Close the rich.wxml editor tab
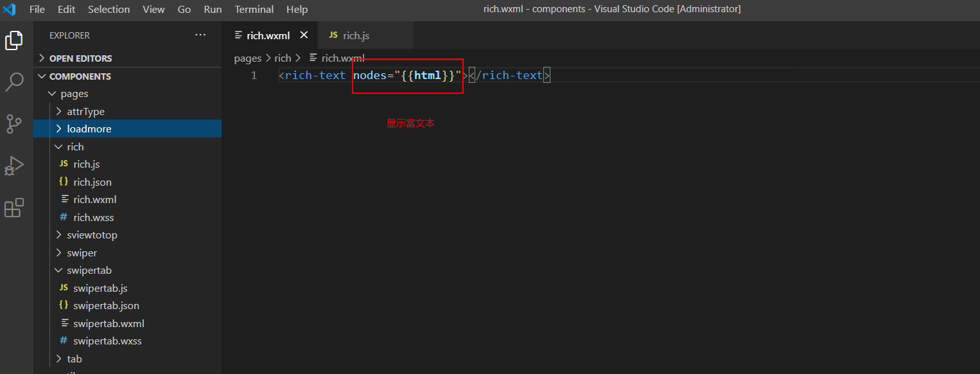Image resolution: width=980 pixels, height=374 pixels. [304, 35]
